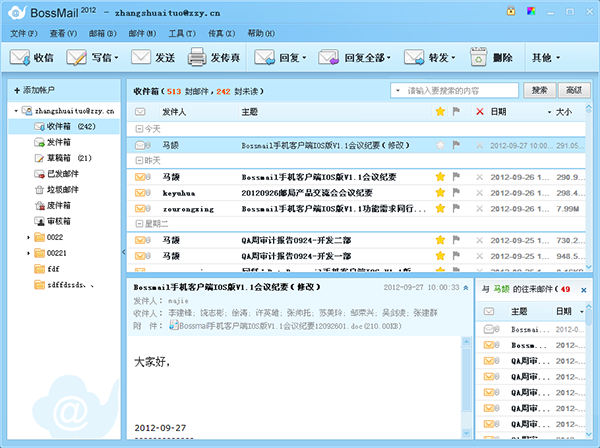Image resolution: width=600 pixels, height=448 pixels.
Task: Collapse the zhangshuaituo@zzy.cn account tree
Action: point(16,111)
